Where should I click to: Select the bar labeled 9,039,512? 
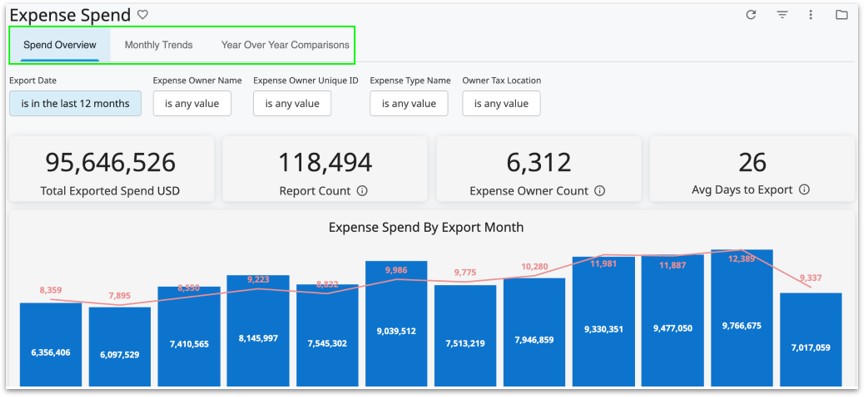click(x=396, y=324)
